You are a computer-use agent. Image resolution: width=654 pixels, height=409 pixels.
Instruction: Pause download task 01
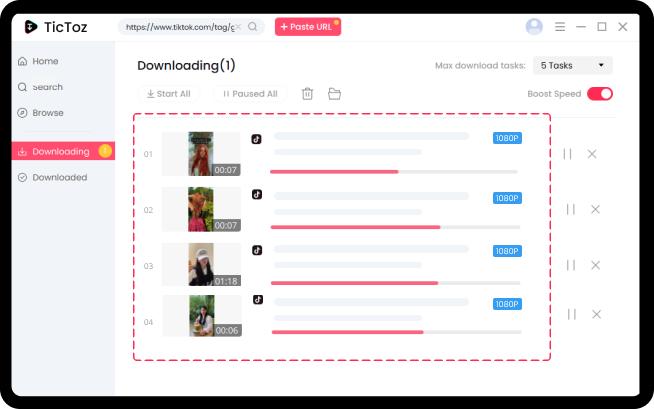point(568,154)
